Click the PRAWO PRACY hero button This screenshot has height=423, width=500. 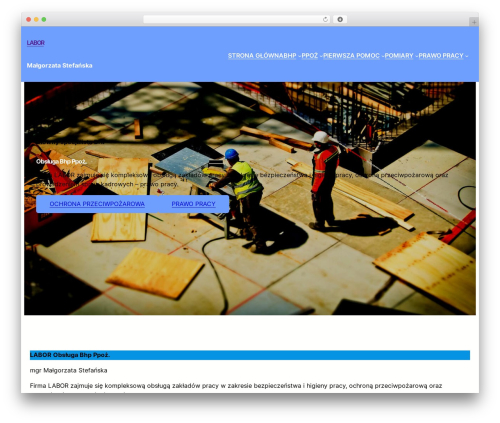tap(193, 204)
